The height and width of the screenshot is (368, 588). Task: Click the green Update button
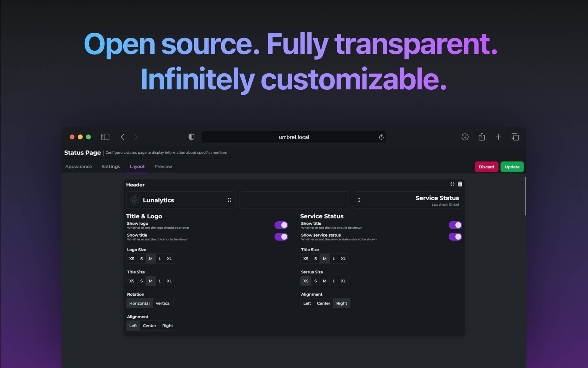(512, 167)
